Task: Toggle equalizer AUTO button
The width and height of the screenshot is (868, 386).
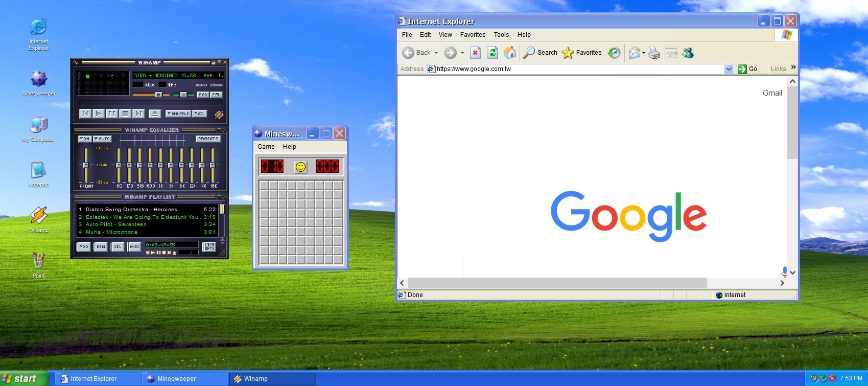Action: 102,139
